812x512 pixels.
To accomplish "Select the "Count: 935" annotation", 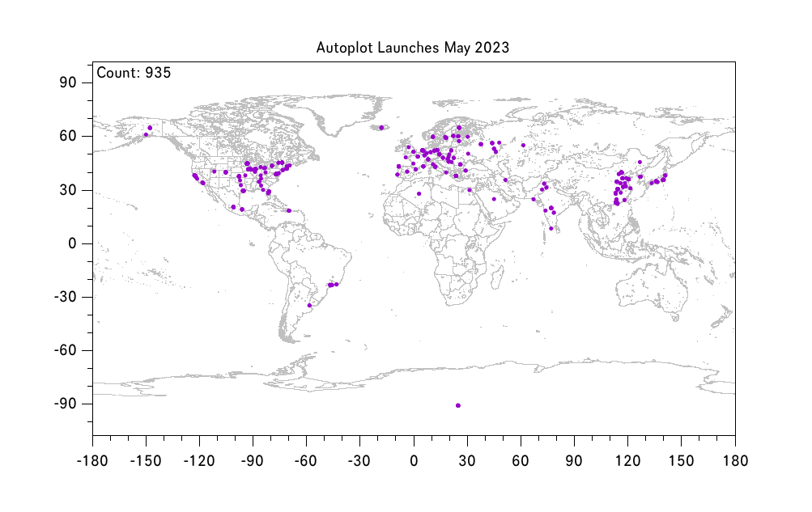I will pyautogui.click(x=134, y=73).
